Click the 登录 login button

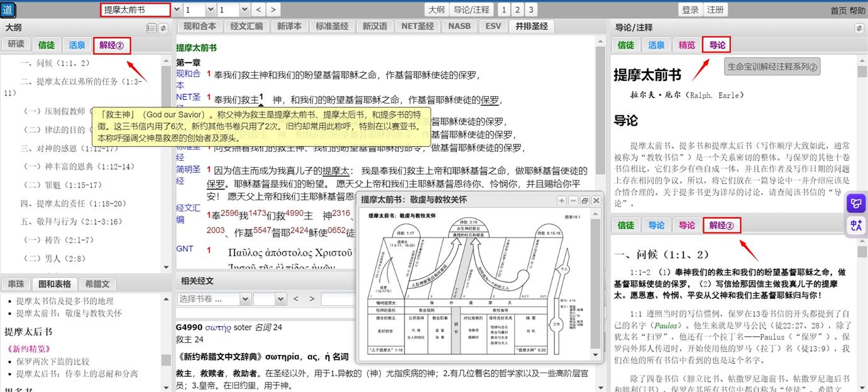(690, 9)
